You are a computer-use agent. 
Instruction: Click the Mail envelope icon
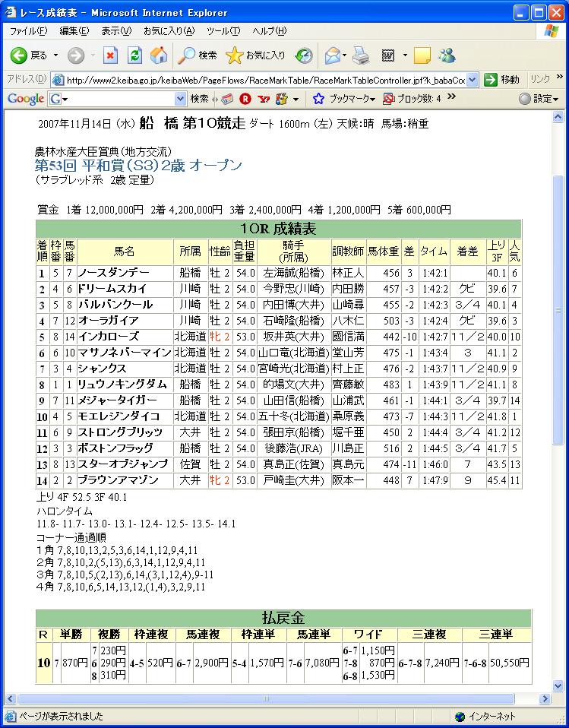(332, 55)
